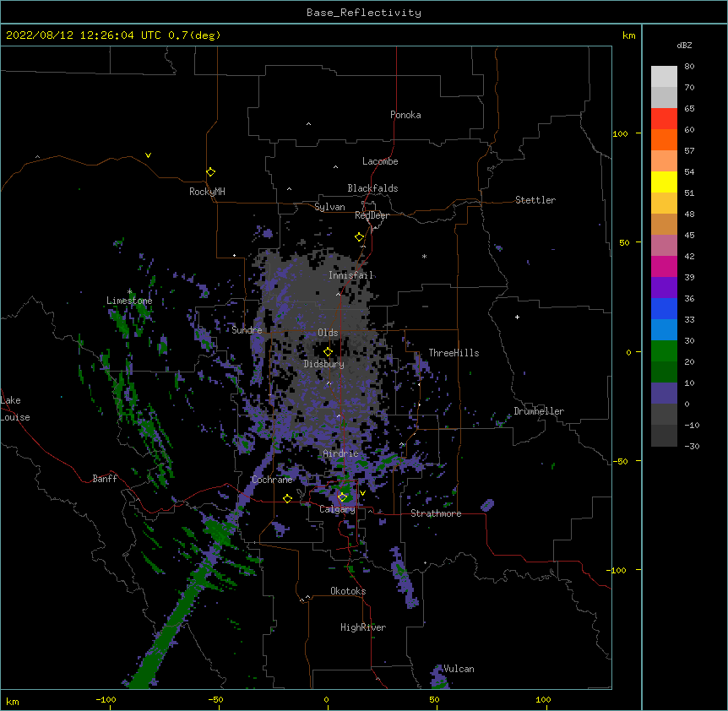The width and height of the screenshot is (728, 711).
Task: Click the 50 tick on the bottom axis
Action: coord(434,699)
